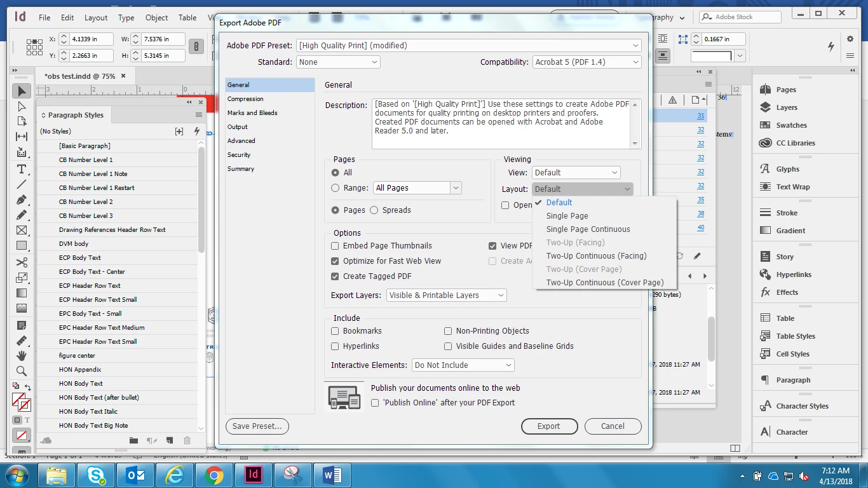Choose Two-Up Continuous (Cover Page) option
868x488 pixels.
coord(604,283)
